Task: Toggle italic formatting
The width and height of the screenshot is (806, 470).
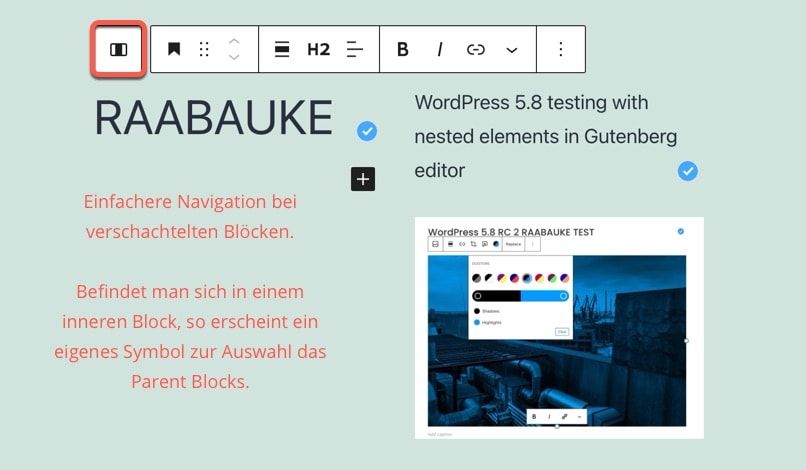Action: coord(439,49)
